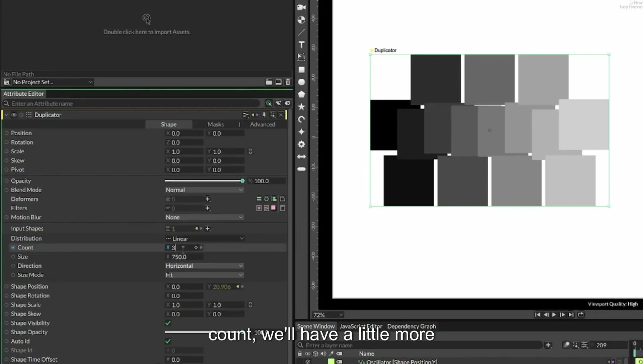Open the JavaScript Editor tab
The image size is (643, 364).
coord(361,326)
